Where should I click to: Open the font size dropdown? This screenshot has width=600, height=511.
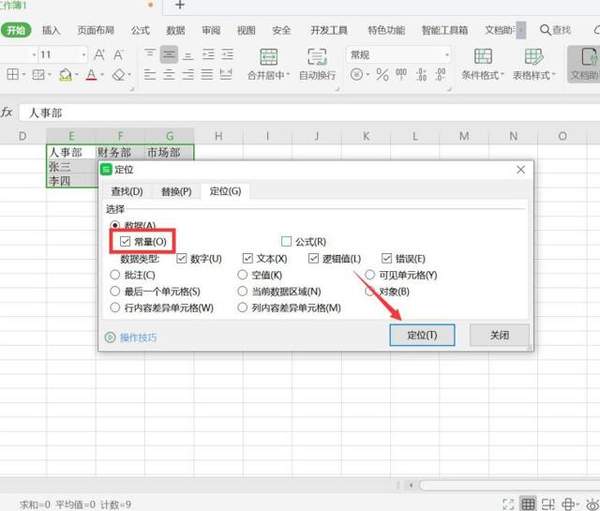tap(84, 55)
